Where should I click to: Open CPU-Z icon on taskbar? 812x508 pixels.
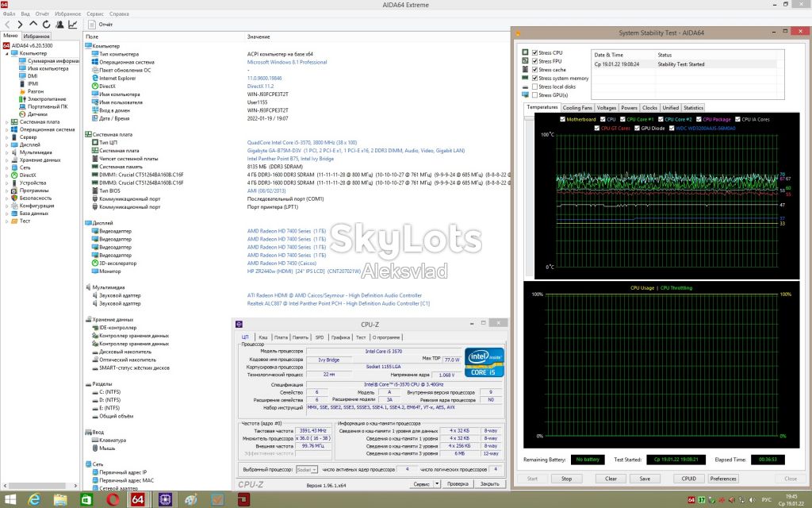click(x=165, y=500)
